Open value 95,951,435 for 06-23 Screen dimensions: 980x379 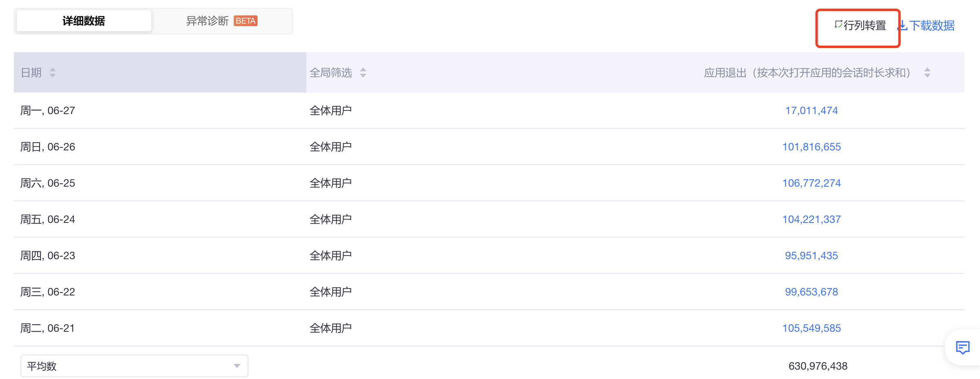click(x=811, y=256)
